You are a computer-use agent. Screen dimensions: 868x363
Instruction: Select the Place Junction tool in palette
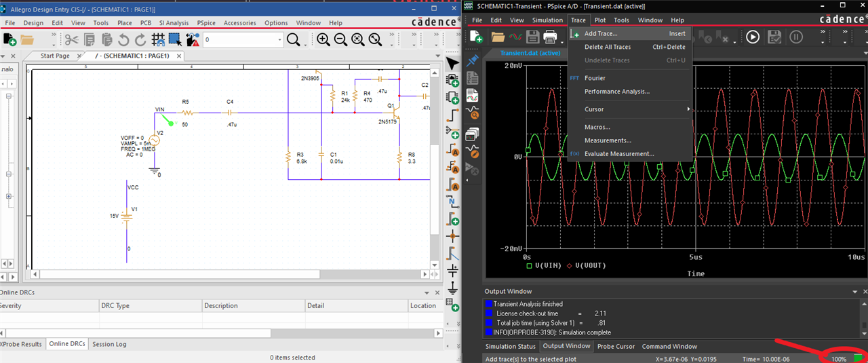point(453,236)
